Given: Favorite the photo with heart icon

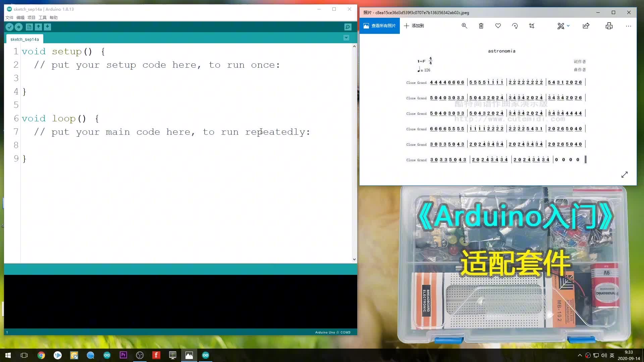Looking at the screenshot, I should 498,26.
